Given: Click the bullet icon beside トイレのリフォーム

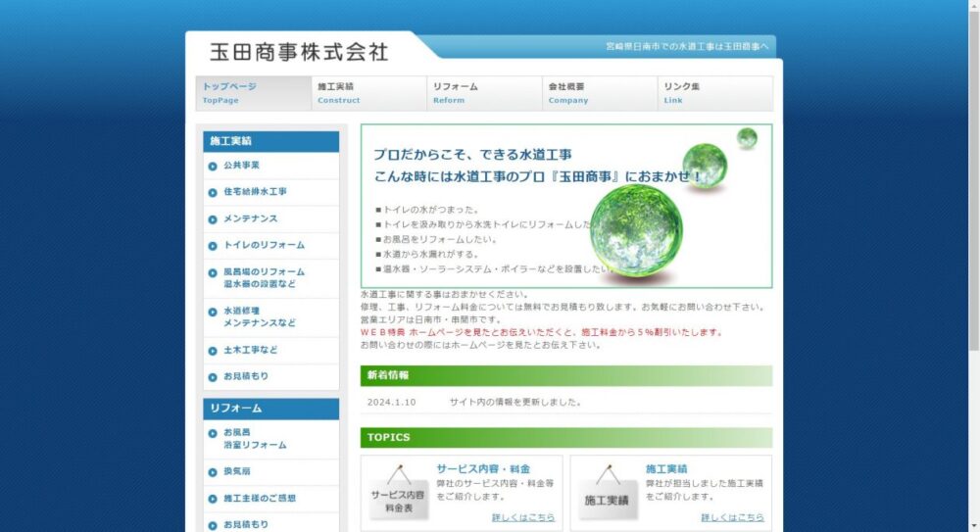Looking at the screenshot, I should pyautogui.click(x=213, y=246).
